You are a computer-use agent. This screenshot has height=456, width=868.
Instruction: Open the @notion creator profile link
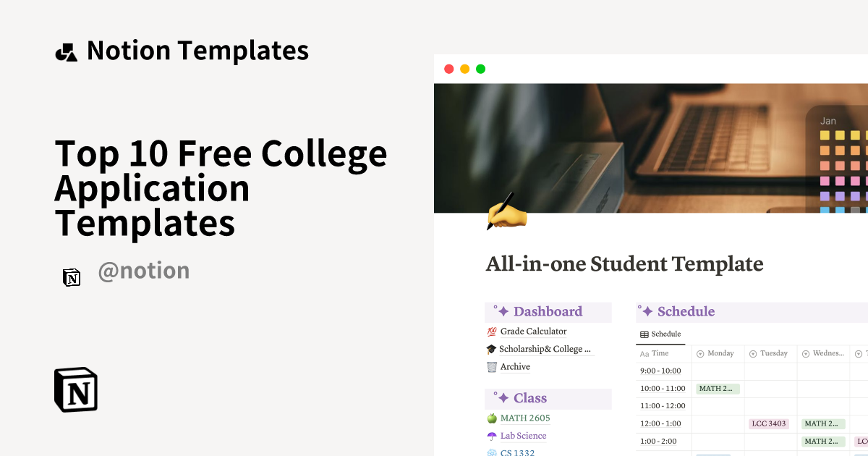(143, 271)
